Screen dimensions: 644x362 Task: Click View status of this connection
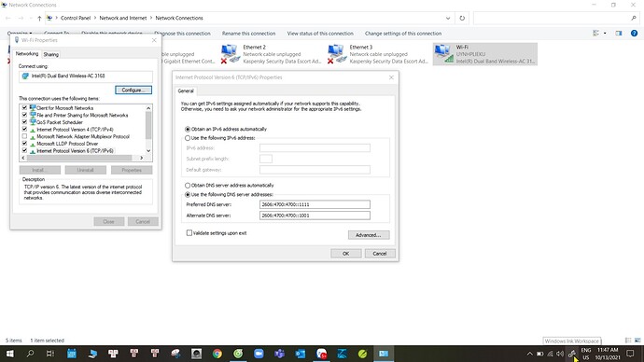tap(320, 34)
